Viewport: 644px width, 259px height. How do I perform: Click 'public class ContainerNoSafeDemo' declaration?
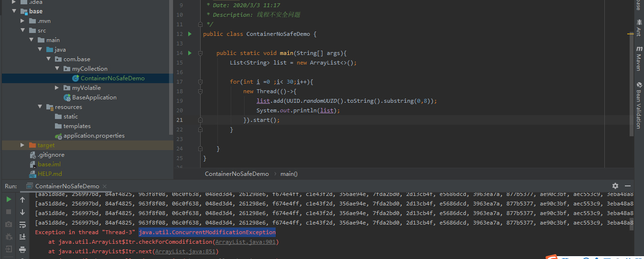coord(257,34)
